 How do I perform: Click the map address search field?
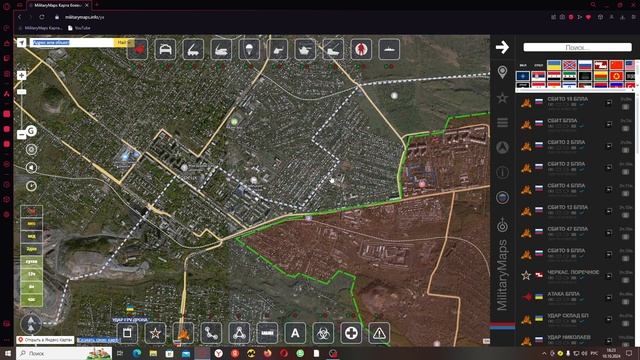click(72, 42)
